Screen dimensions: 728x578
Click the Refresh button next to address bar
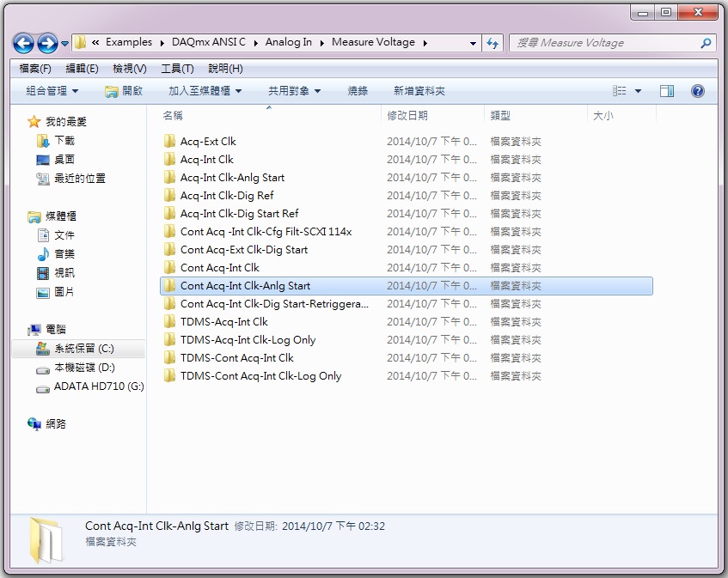(492, 43)
